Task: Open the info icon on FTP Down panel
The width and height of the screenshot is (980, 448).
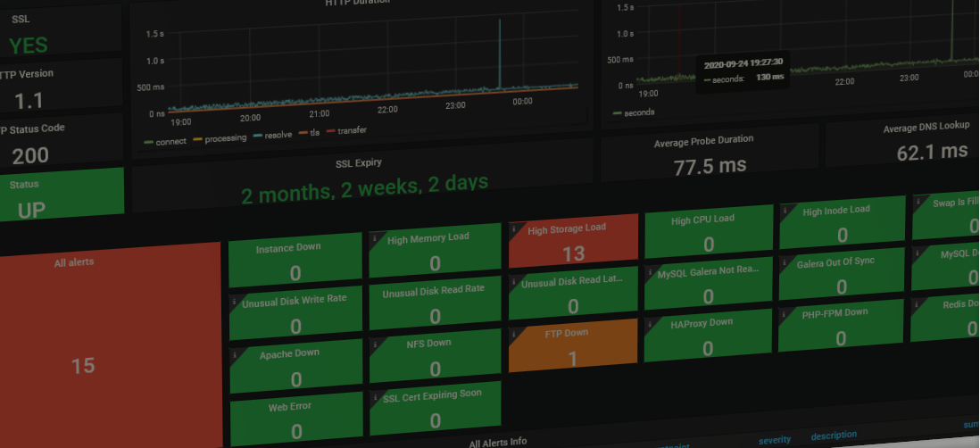Action: pyautogui.click(x=514, y=331)
